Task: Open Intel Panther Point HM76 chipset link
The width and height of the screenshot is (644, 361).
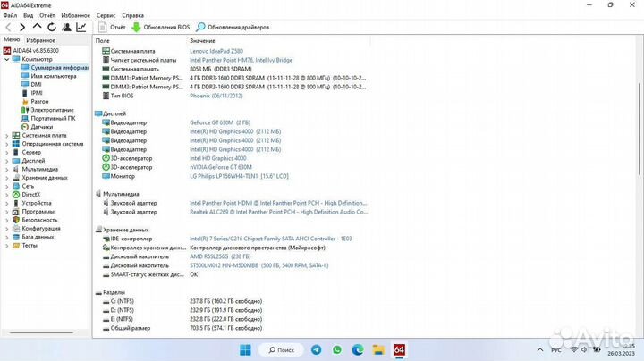Action: [x=241, y=60]
